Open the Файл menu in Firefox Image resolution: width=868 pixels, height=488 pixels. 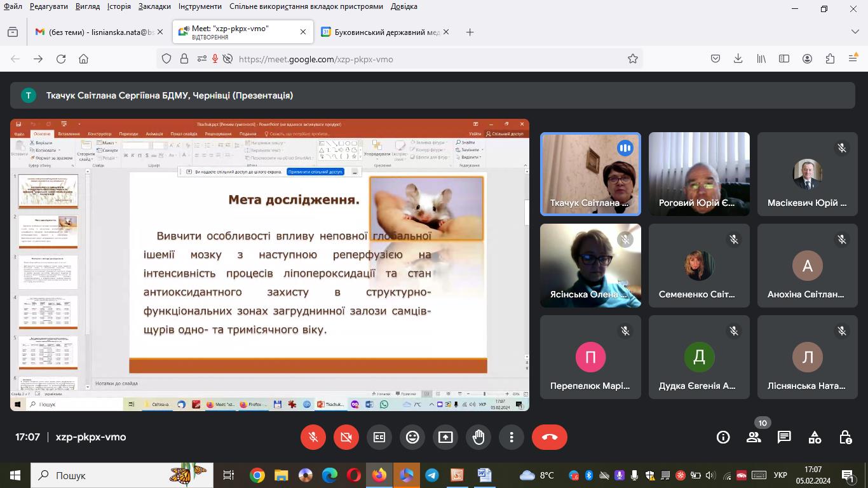pos(13,6)
